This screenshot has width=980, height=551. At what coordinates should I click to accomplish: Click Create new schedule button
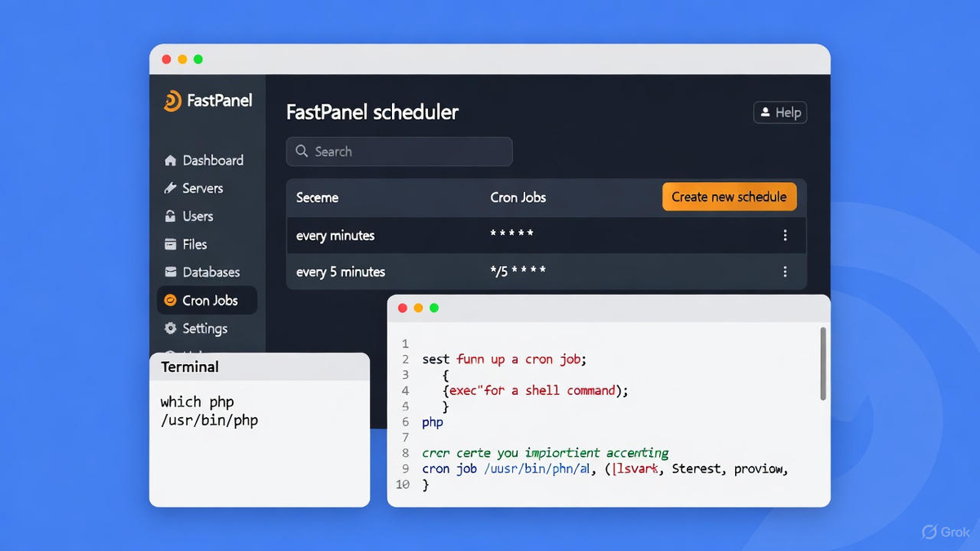click(729, 197)
